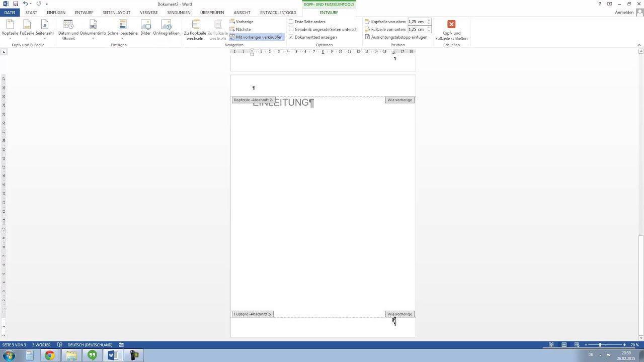The height and width of the screenshot is (362, 644).
Task: Go to Vorherige header section
Action: tap(242, 22)
